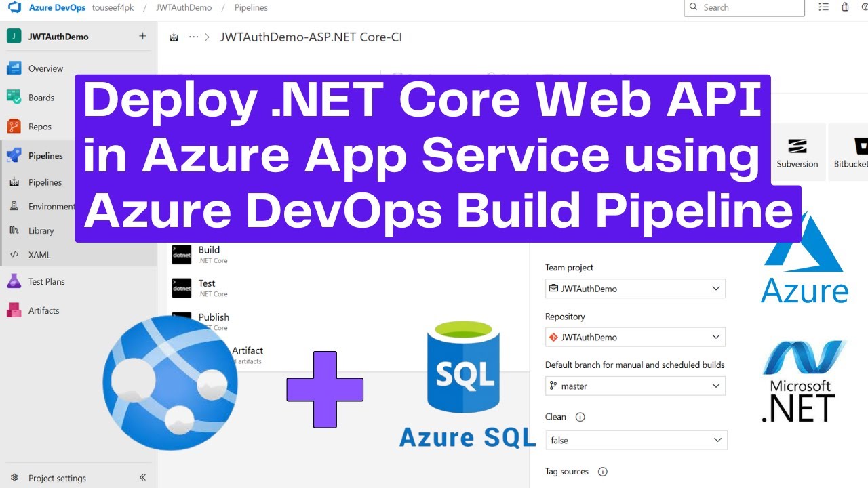Viewport: 868px width, 488px height.
Task: Open the XAML pipelines section
Action: 39,255
